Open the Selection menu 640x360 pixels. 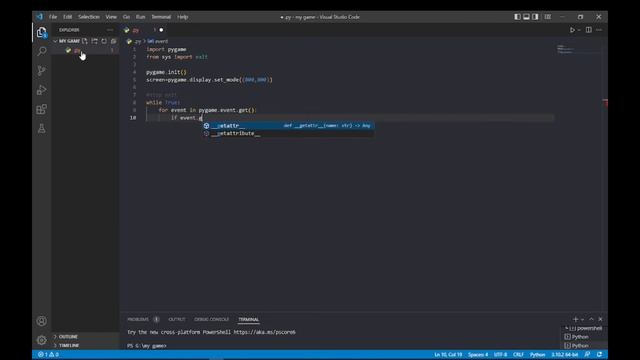pyautogui.click(x=89, y=17)
